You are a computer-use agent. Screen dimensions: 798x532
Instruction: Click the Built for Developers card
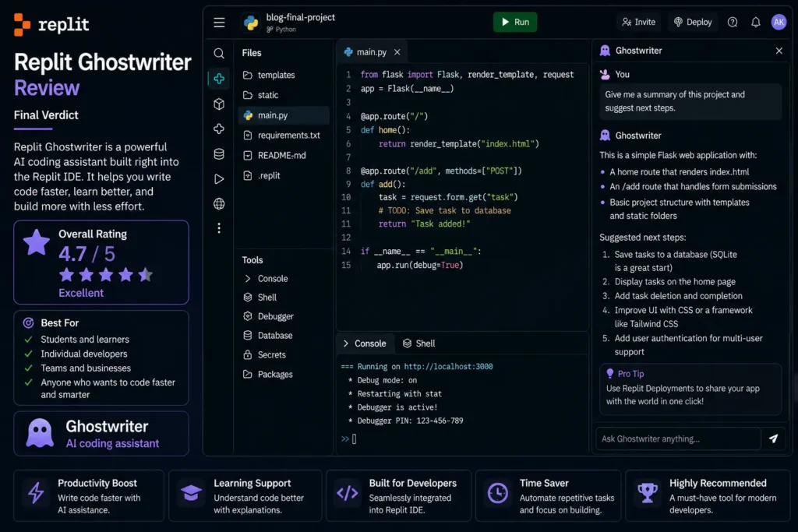[x=398, y=496]
